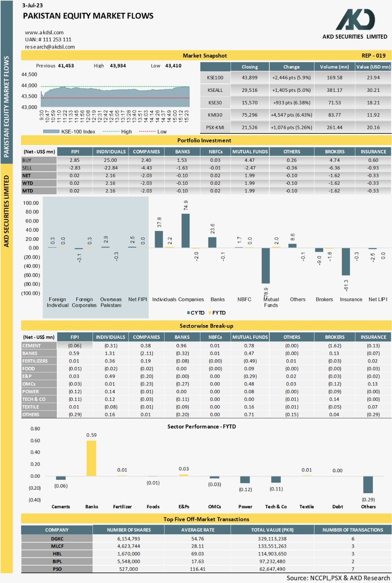Click the HBL company label
This screenshot has width=392, height=583.
pos(56,553)
